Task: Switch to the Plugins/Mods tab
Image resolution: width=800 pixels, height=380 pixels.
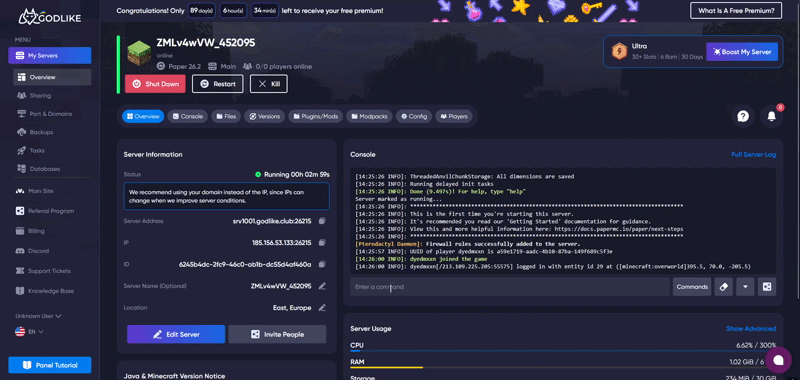Action: 316,116
